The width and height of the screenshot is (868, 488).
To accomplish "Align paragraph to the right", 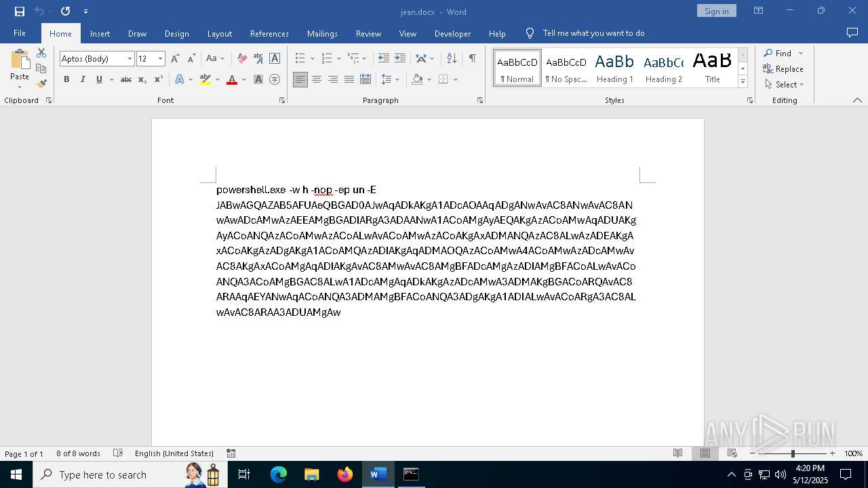I will (x=333, y=80).
